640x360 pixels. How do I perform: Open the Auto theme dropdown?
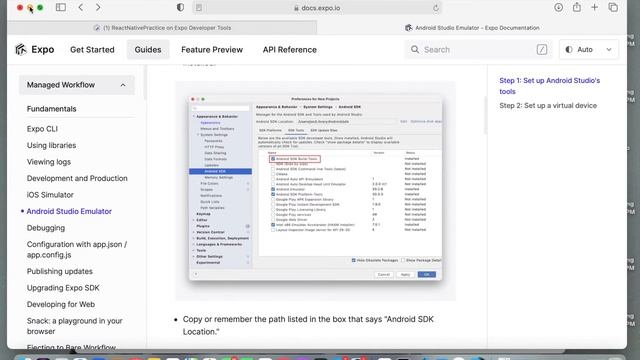tap(589, 49)
